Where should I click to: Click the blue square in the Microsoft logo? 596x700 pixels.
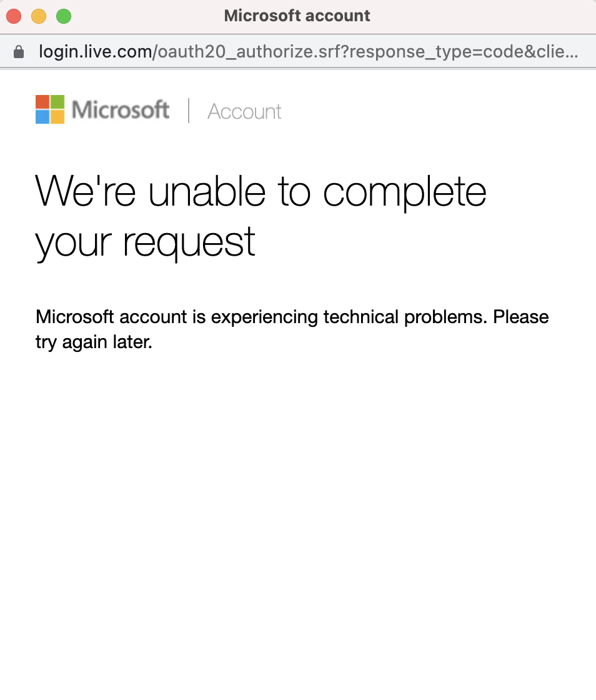click(x=42, y=117)
